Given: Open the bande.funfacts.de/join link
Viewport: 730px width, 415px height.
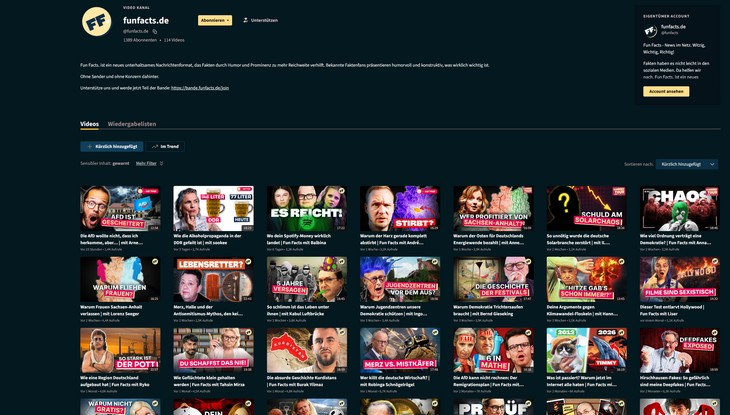Looking at the screenshot, I should (200, 88).
